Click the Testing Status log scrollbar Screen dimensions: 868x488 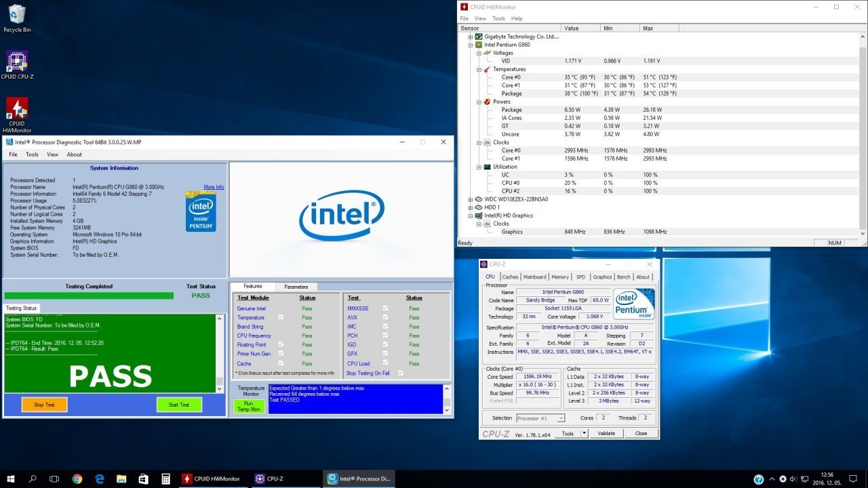[x=219, y=353]
